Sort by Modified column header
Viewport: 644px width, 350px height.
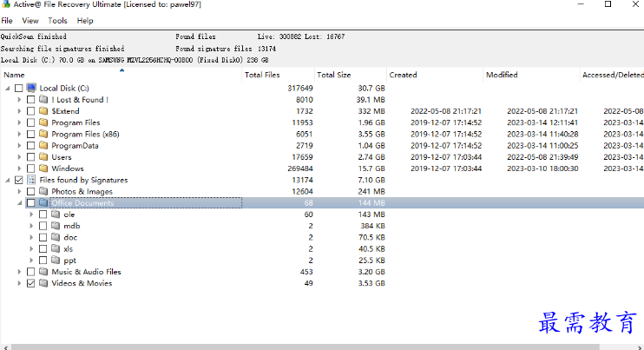pos(531,75)
